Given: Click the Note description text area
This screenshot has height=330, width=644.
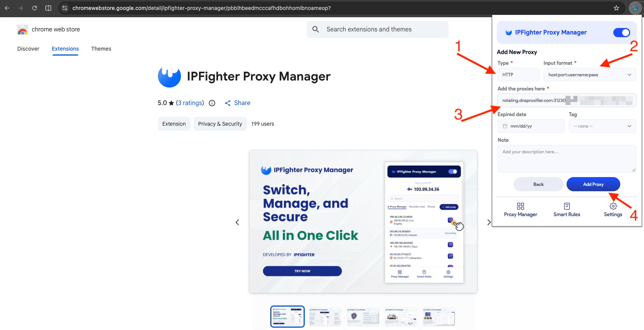Looking at the screenshot, I should pyautogui.click(x=567, y=159).
